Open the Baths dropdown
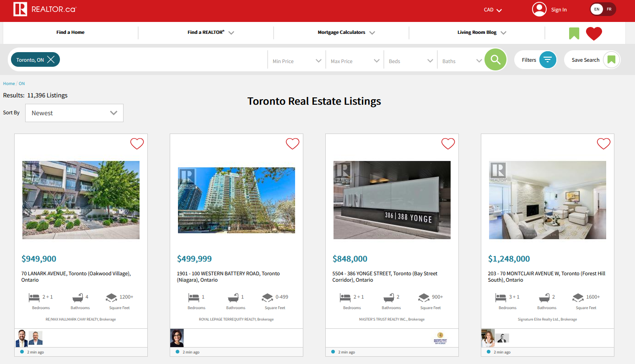 pos(461,61)
